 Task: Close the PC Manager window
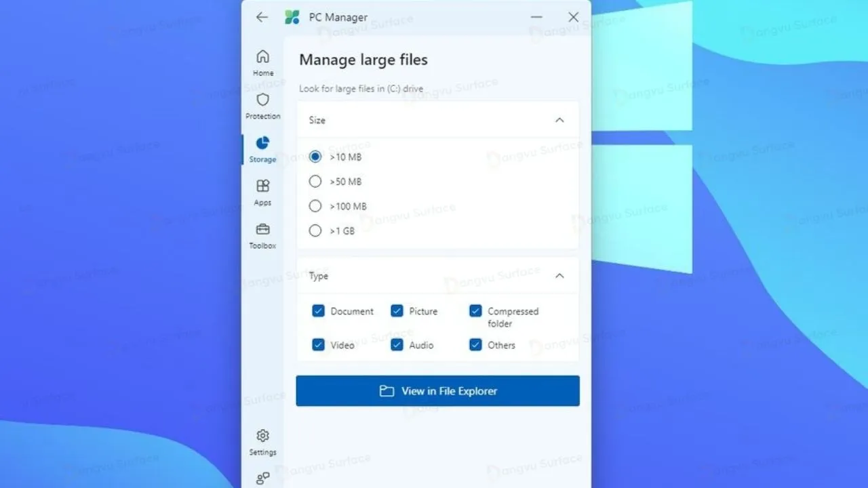coord(573,18)
